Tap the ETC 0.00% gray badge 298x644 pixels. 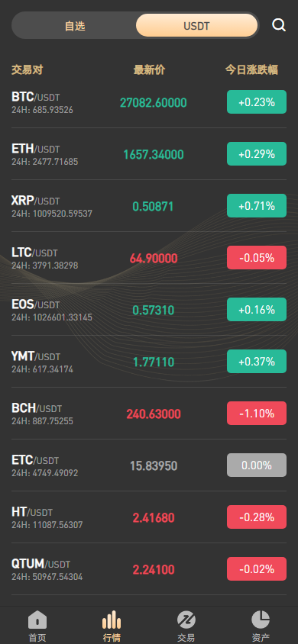point(257,465)
